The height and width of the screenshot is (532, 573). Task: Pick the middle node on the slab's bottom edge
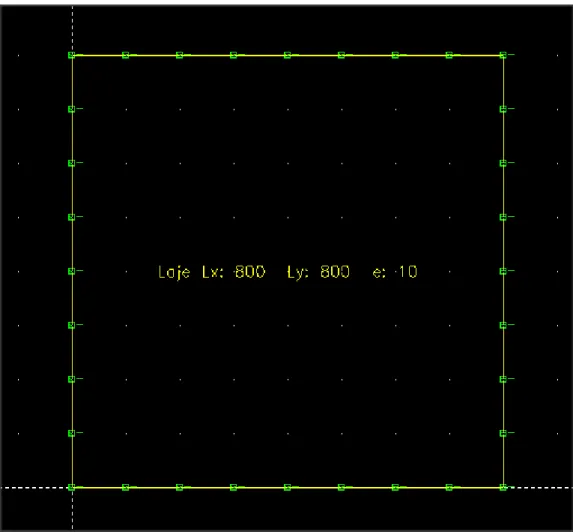click(x=287, y=487)
